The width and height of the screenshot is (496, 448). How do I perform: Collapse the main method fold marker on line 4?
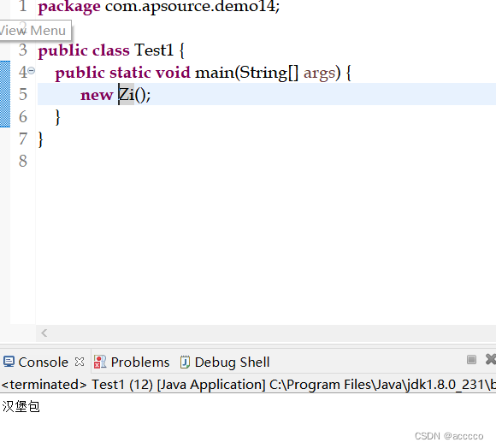pos(32,70)
